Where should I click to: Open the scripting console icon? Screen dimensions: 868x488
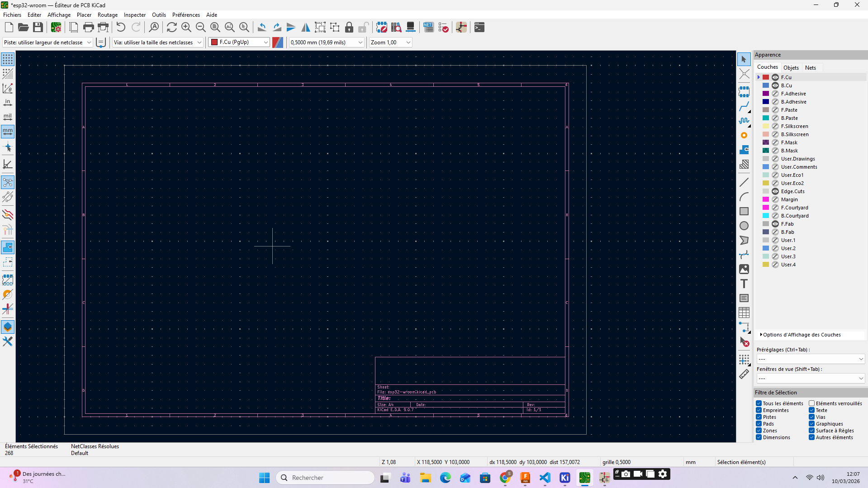click(479, 28)
